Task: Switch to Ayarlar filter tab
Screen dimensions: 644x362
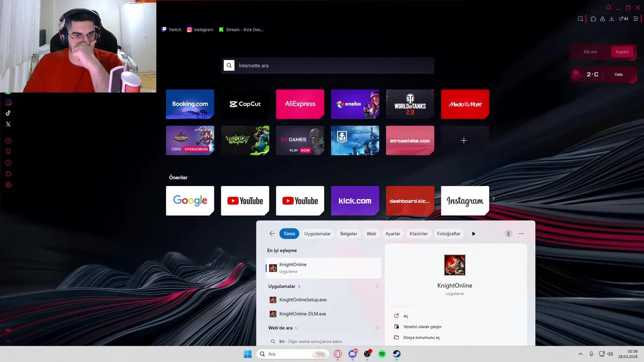Action: point(393,234)
